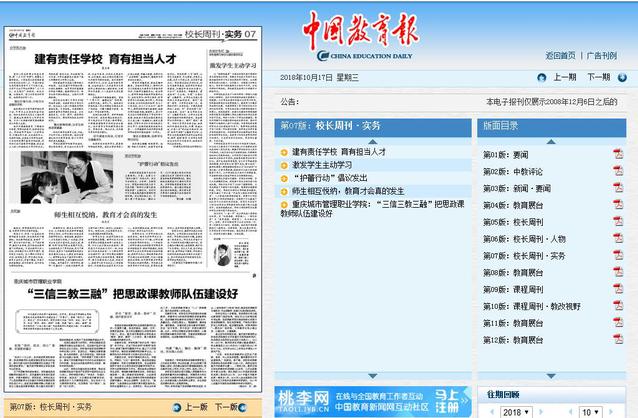Image resolution: width=638 pixels, height=418 pixels.
Task: Step to next year in 往期回顾
Action: [541, 412]
